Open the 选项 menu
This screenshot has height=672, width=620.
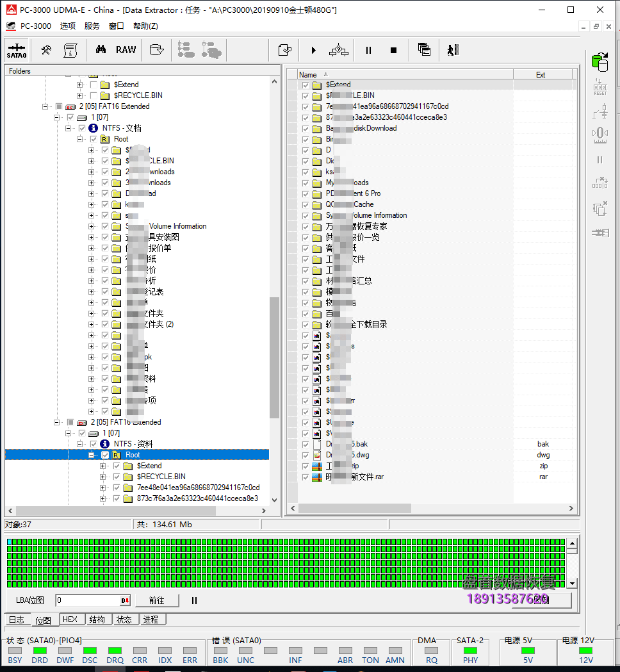(68, 26)
